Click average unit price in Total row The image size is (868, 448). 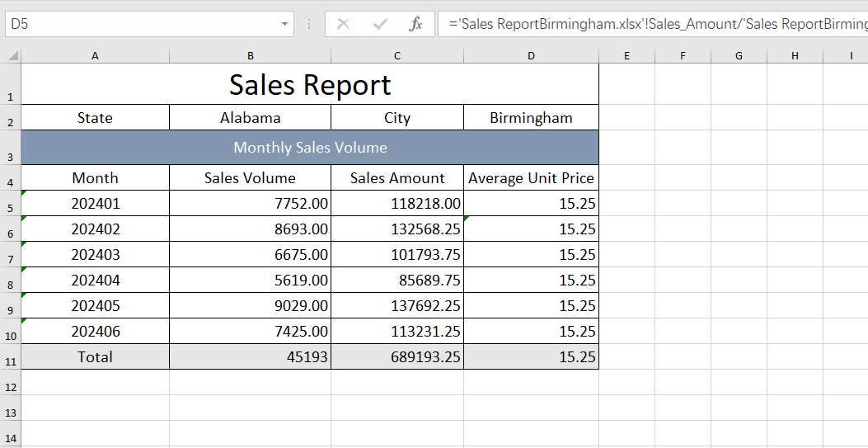532,356
